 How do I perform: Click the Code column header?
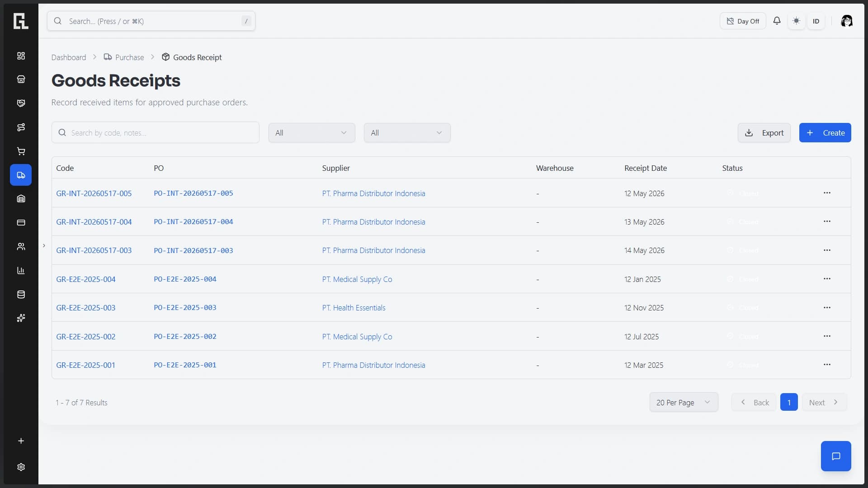pos(65,168)
